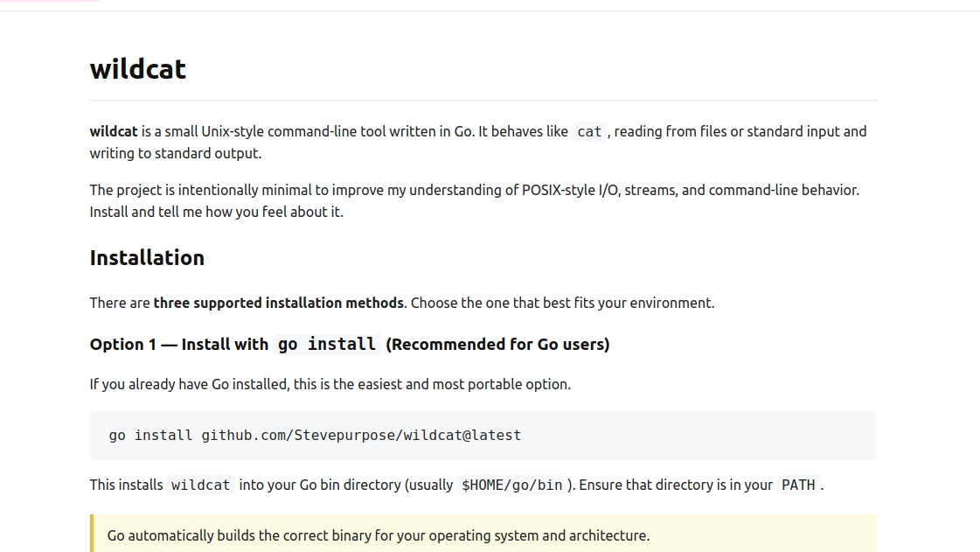The image size is (980, 552).
Task: Select the note about automatic binary builds
Action: tap(377, 535)
